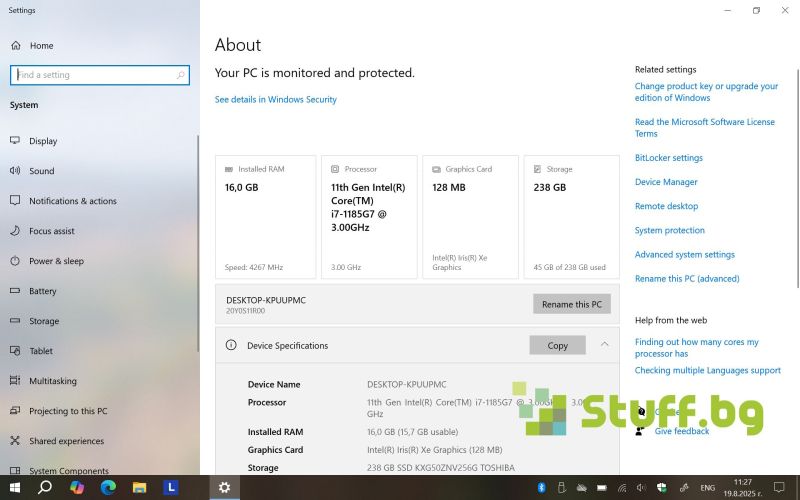Copy the device specifications

point(557,345)
